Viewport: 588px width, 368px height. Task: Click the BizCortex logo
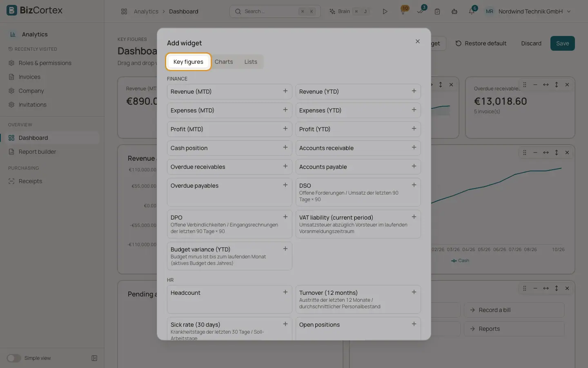tap(35, 10)
